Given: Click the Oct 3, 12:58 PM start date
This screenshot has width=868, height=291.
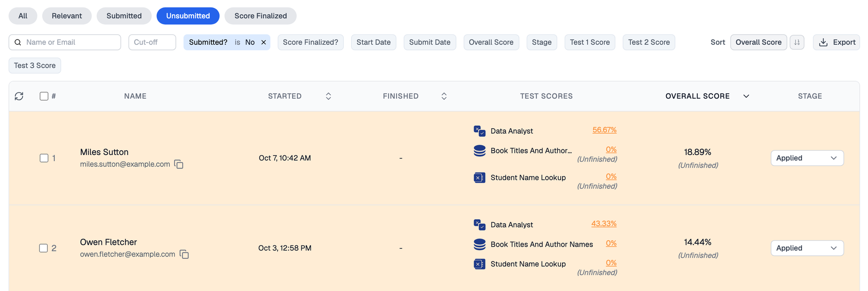Looking at the screenshot, I should [x=285, y=248].
